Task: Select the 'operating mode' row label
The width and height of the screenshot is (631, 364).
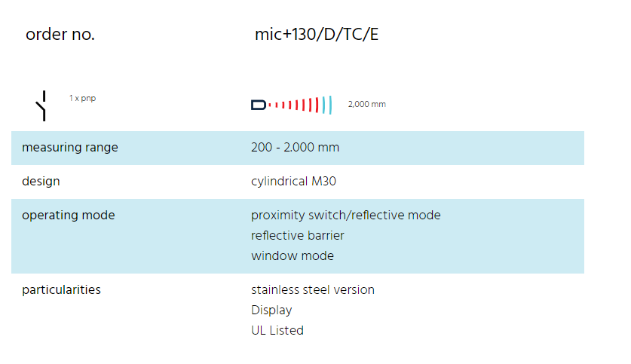Action: click(x=69, y=216)
